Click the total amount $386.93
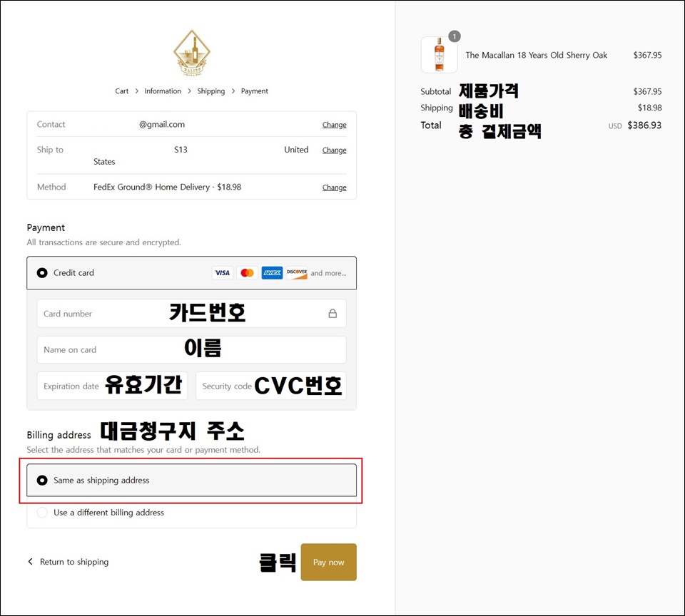 pos(644,125)
